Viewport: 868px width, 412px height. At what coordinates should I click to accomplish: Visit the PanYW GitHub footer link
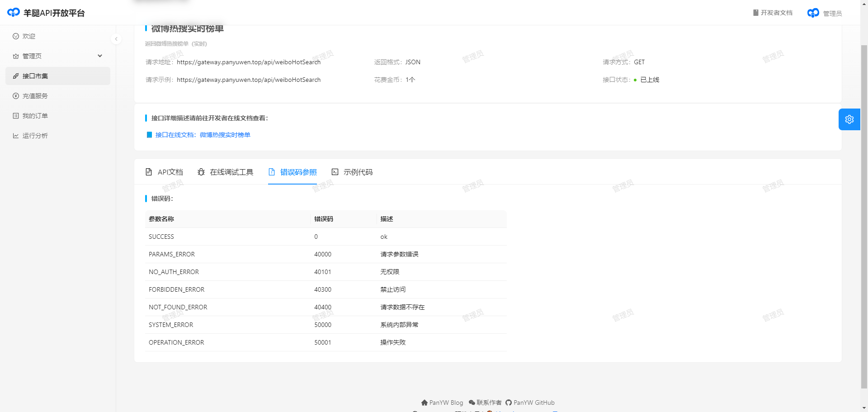530,403
